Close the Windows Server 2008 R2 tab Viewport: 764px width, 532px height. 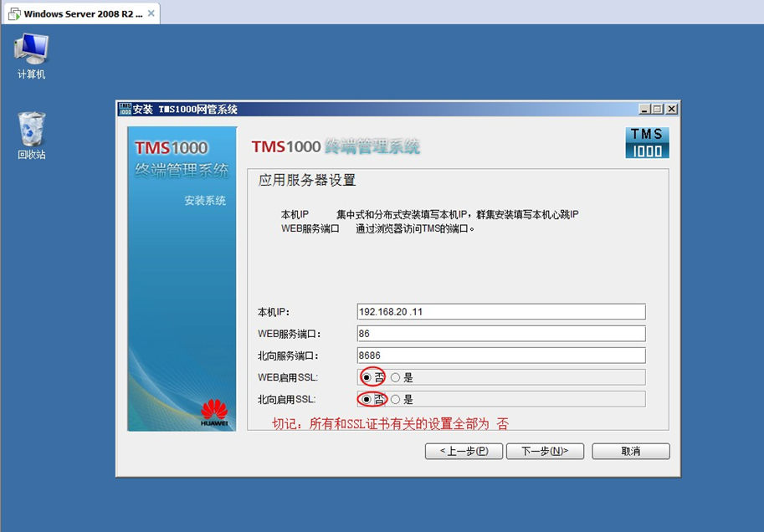click(151, 13)
